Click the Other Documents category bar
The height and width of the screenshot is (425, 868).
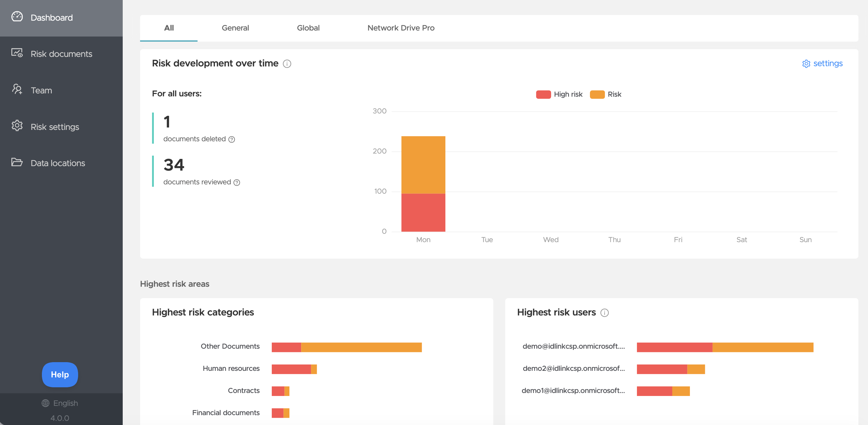[x=347, y=347]
